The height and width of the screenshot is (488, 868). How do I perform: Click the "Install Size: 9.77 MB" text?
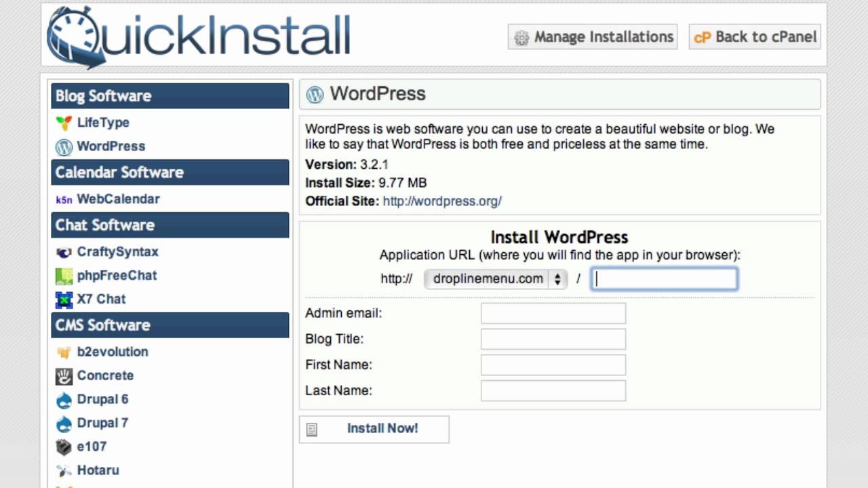click(366, 183)
